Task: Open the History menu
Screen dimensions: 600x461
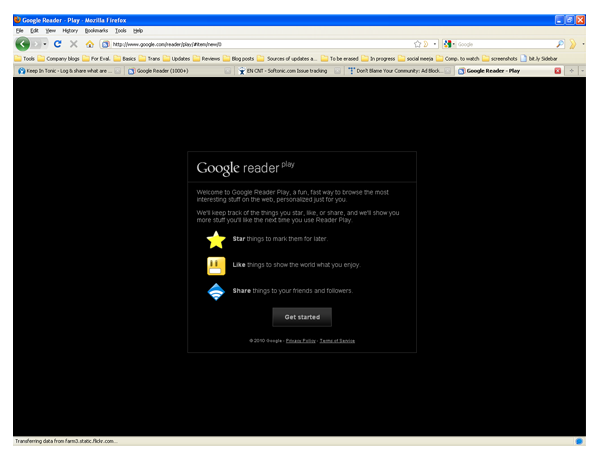Action: point(70,31)
